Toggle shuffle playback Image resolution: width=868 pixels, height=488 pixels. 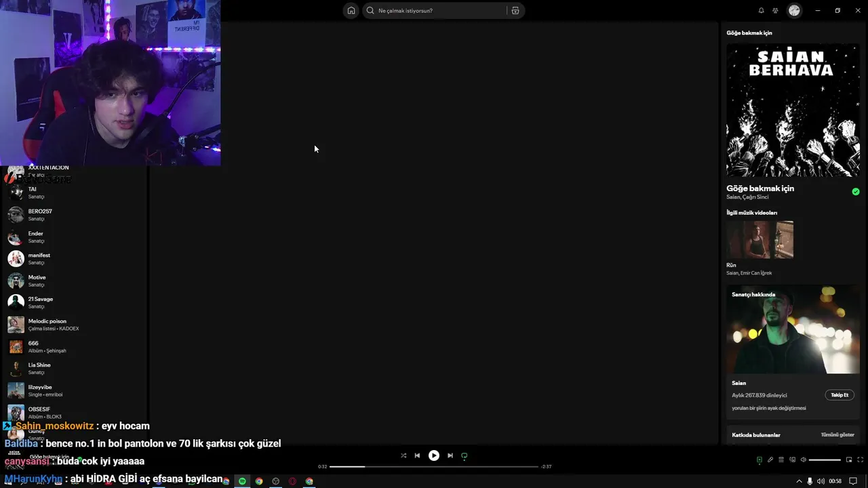pyautogui.click(x=403, y=455)
